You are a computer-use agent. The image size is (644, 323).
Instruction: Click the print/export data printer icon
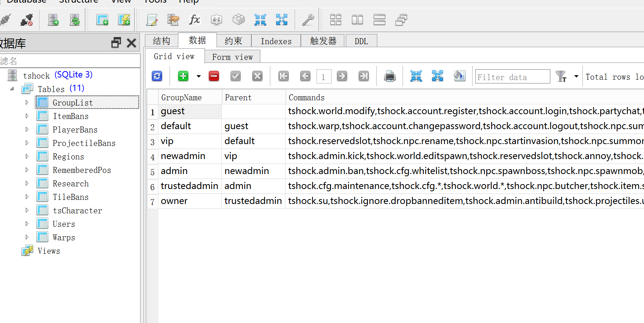click(x=390, y=76)
